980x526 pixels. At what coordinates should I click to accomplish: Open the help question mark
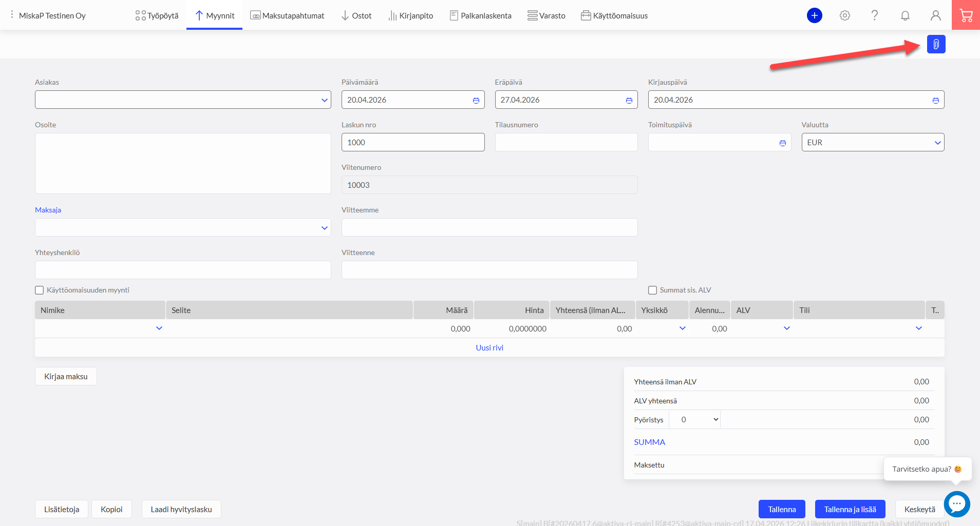[x=874, y=15]
